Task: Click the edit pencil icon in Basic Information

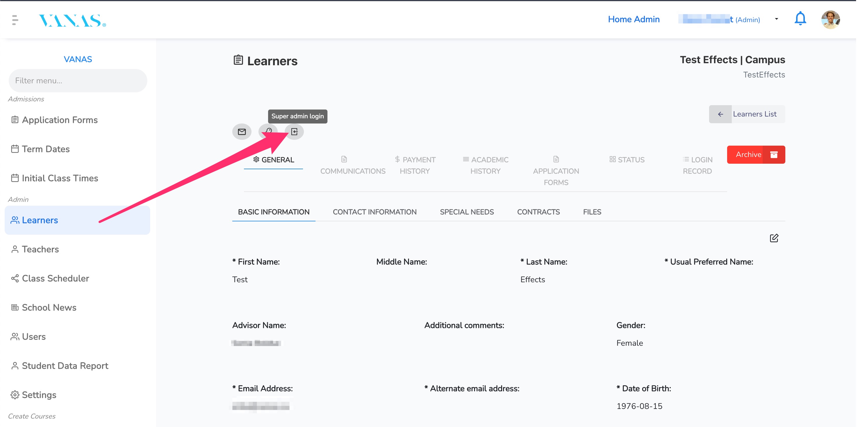Action: click(774, 238)
